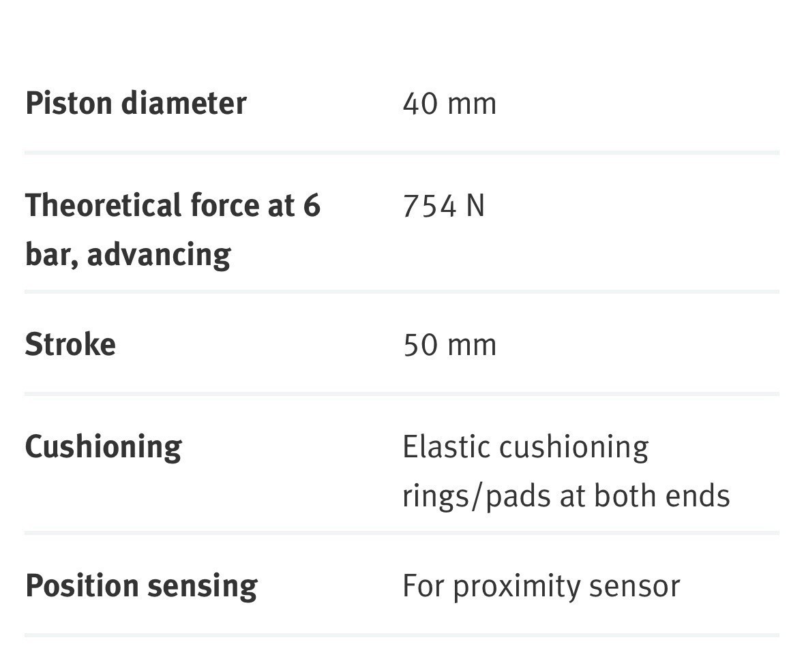This screenshot has height=672, width=804.
Task: Click the divider below Stroke row
Action: [x=402, y=394]
